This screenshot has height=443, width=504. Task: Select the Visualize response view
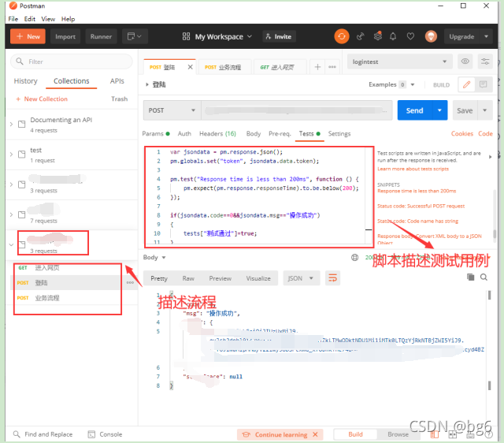tap(258, 278)
